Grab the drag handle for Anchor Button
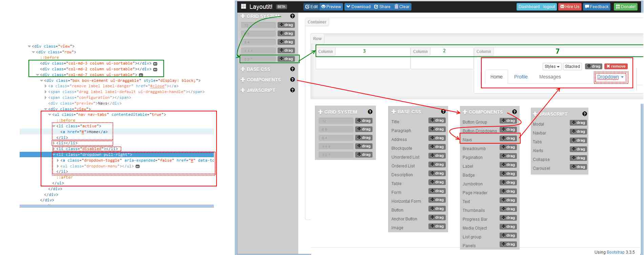Image resolution: width=644 pixels, height=255 pixels. (x=437, y=217)
